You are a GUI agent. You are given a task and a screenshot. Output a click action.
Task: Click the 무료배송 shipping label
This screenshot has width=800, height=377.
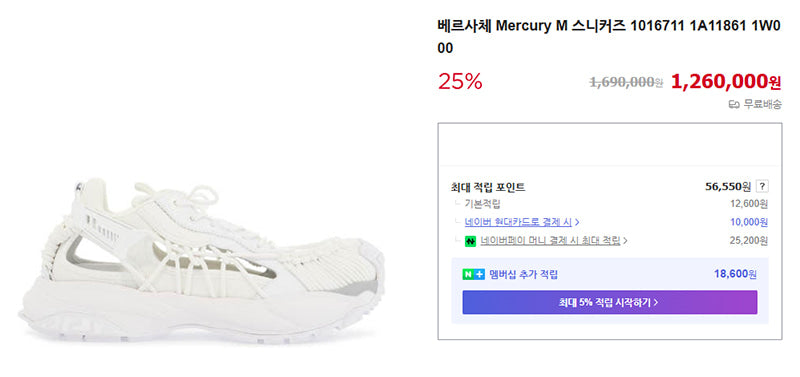762,105
